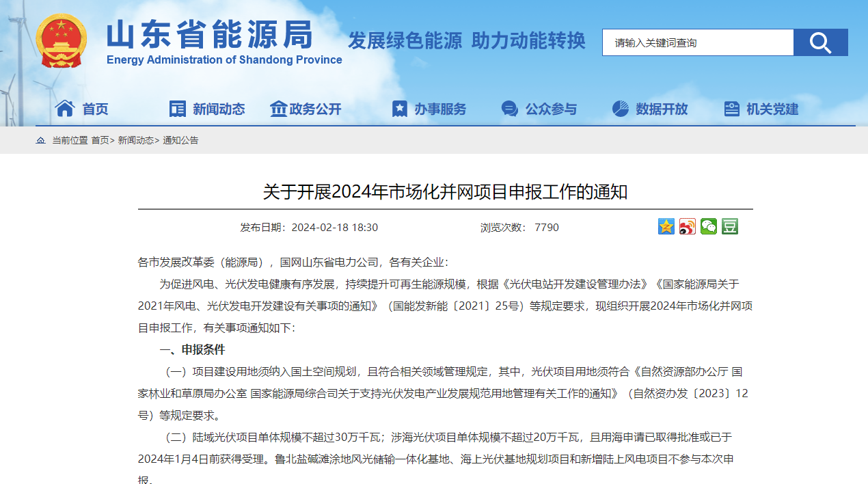Click the magnifier search button
The width and height of the screenshot is (868, 484).
pos(820,42)
